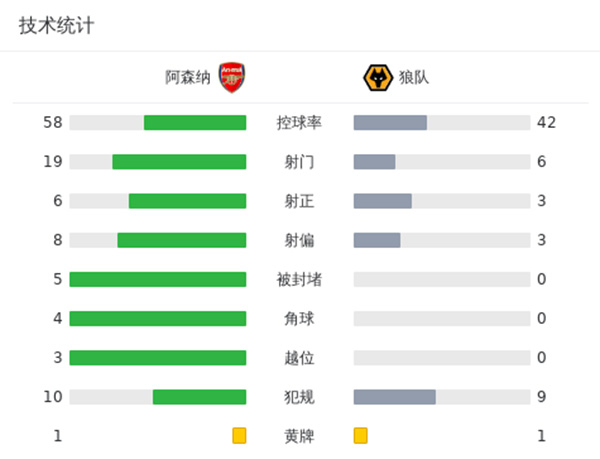Click Wolves' gray 犯规 bar
Screen dimensions: 600x459
395,397
